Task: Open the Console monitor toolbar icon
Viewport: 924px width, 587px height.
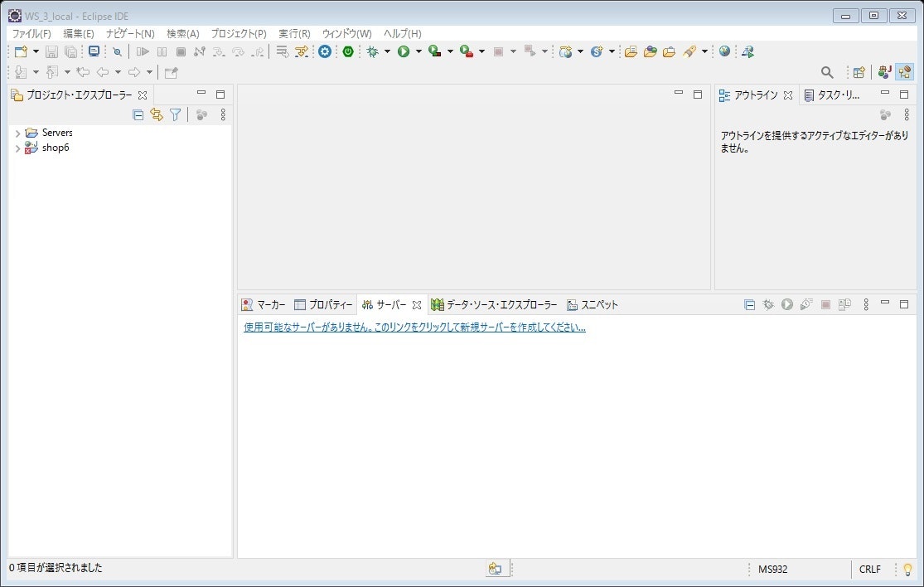Action: point(94,52)
